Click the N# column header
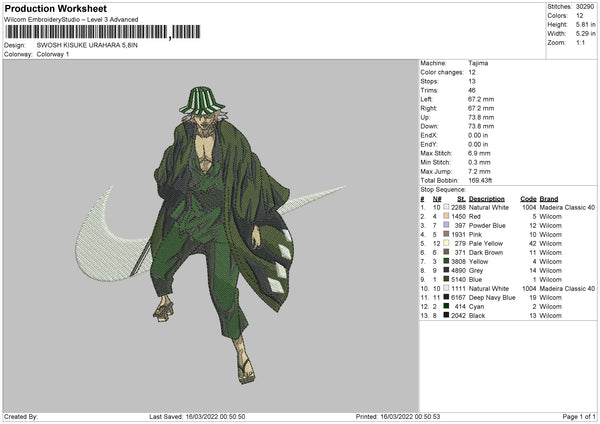600x424 pixels. [437, 199]
